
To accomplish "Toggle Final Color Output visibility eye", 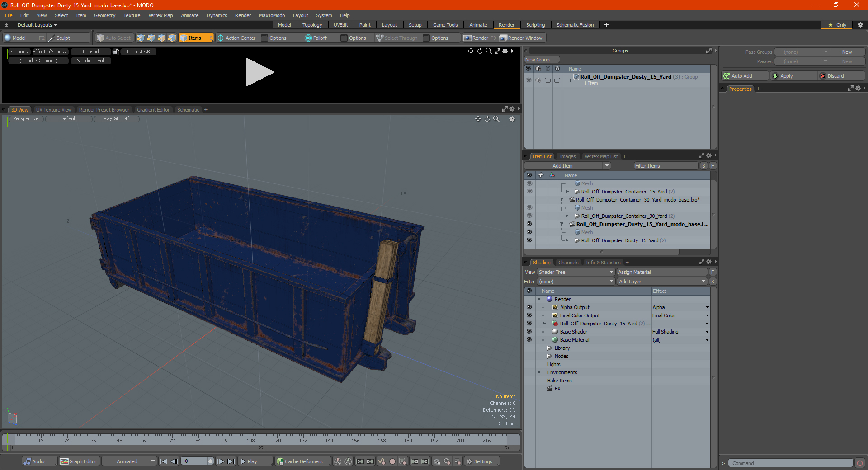I will pyautogui.click(x=529, y=315).
